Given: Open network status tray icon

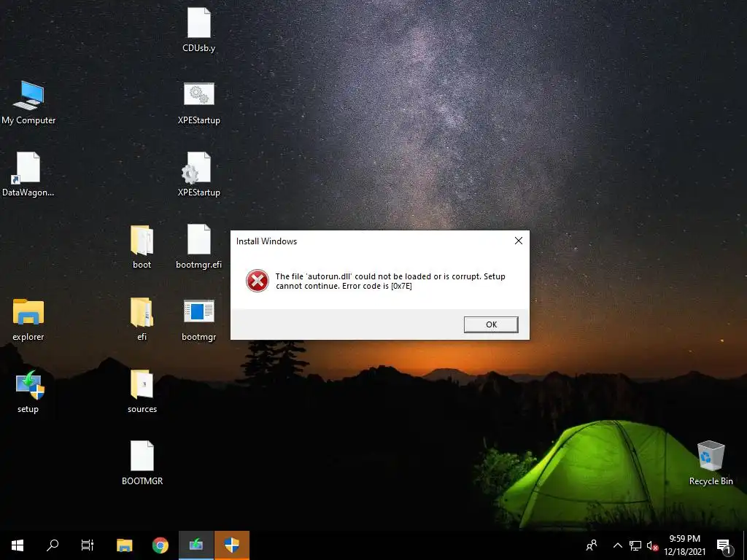Looking at the screenshot, I should click(x=635, y=545).
